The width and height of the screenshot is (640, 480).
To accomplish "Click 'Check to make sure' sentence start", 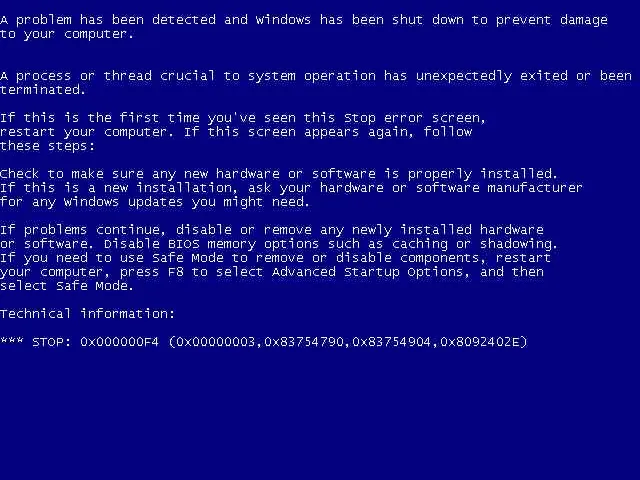I will (72, 174).
